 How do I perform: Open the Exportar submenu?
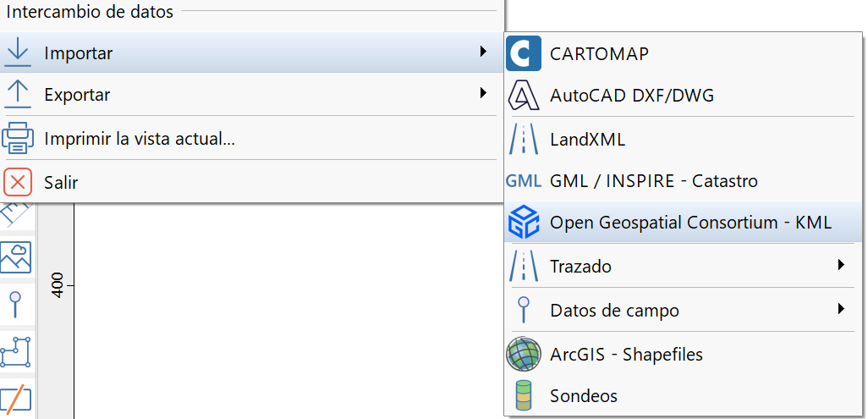point(251,94)
